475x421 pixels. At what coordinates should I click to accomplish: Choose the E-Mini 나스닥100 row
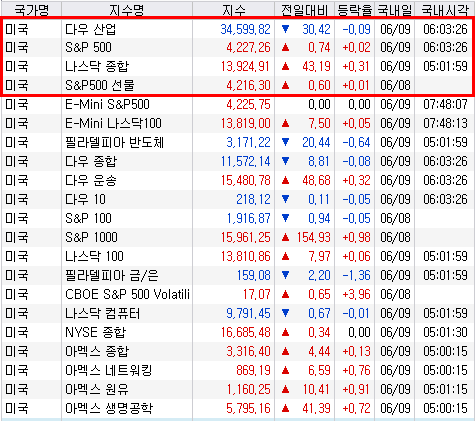click(x=238, y=123)
